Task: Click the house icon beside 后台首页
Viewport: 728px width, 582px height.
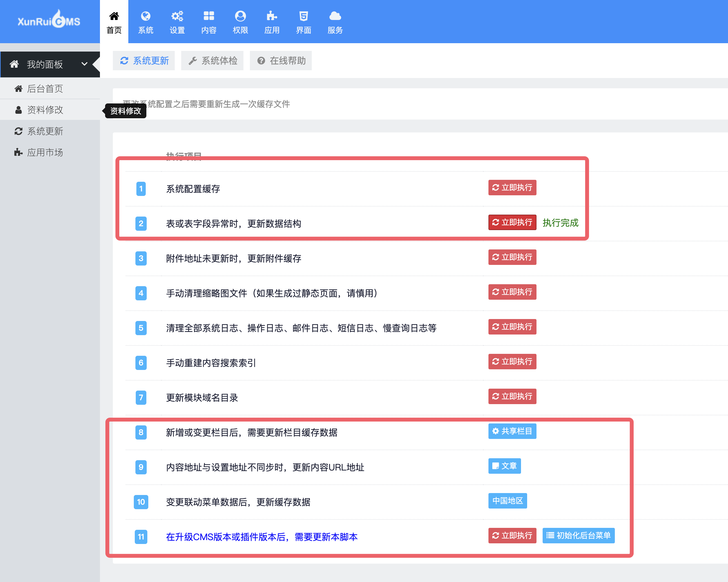Action: pyautogui.click(x=19, y=88)
